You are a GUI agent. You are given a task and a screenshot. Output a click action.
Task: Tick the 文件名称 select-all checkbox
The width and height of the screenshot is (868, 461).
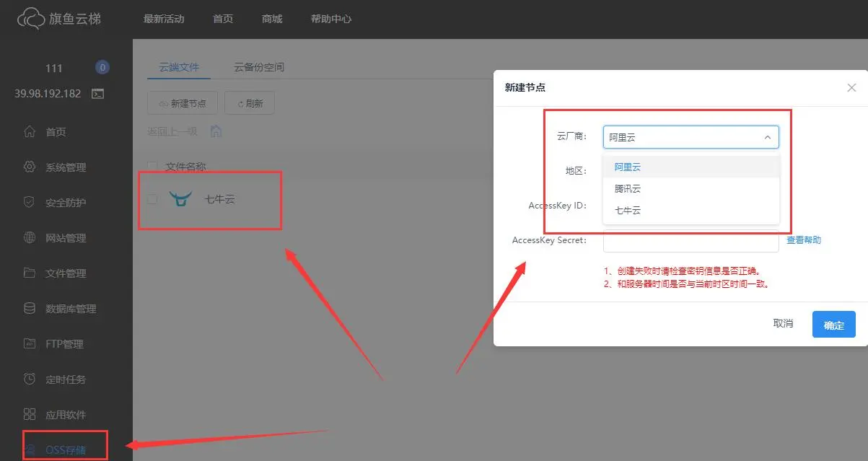click(152, 167)
